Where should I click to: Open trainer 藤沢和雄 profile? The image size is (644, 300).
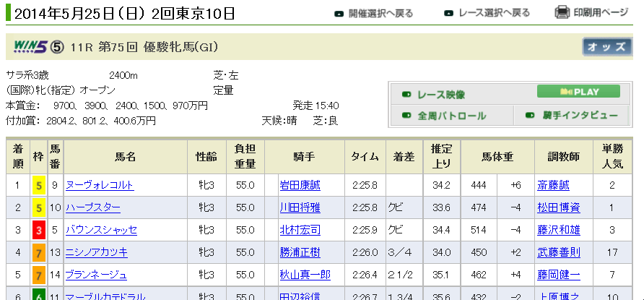559,230
